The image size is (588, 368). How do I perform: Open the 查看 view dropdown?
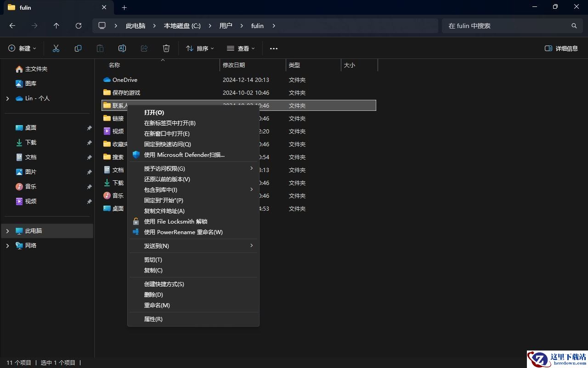click(x=240, y=48)
